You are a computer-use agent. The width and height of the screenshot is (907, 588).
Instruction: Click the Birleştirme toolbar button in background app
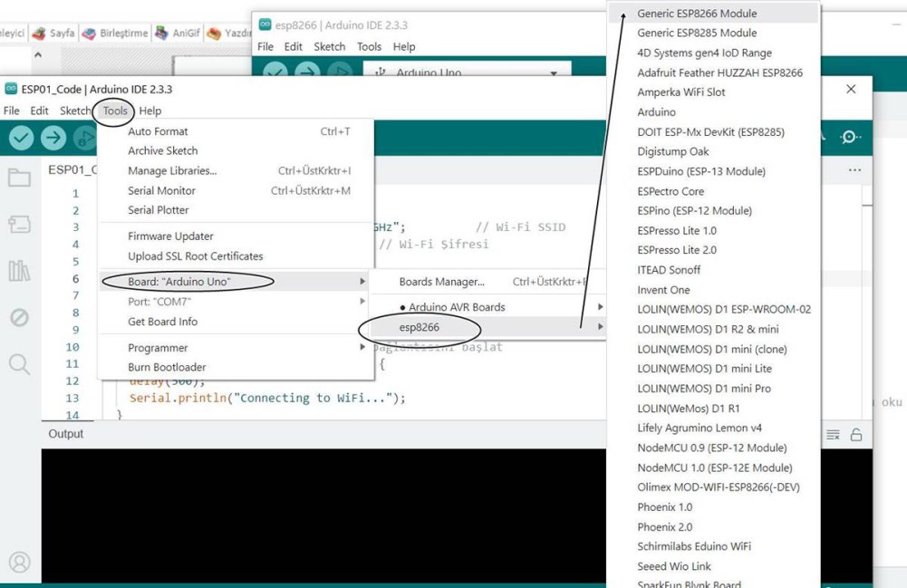click(116, 33)
